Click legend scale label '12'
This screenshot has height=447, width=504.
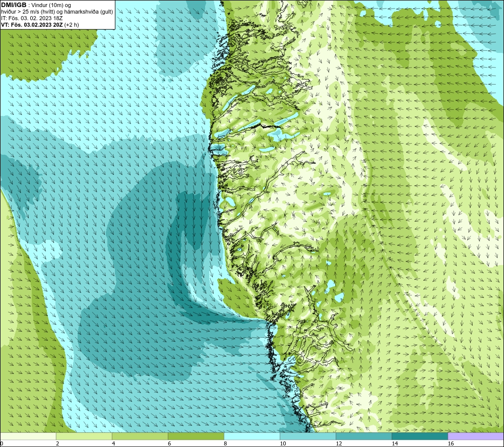(x=339, y=444)
